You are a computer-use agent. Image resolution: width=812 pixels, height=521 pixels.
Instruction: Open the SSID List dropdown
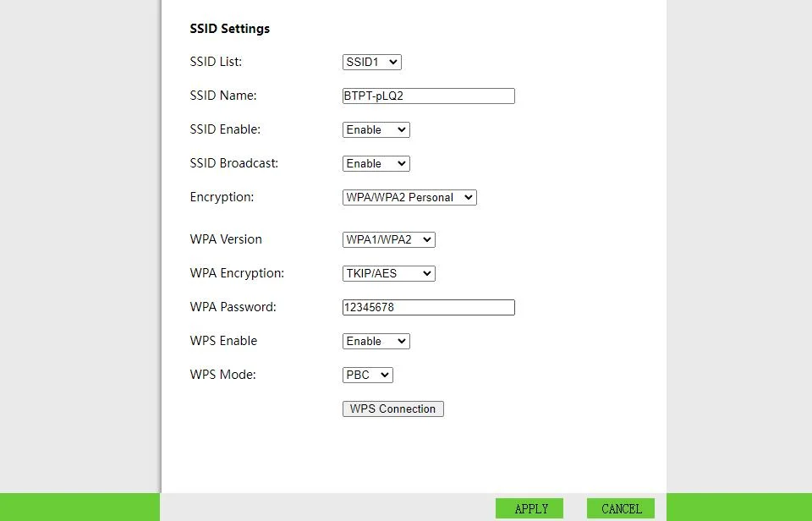371,62
